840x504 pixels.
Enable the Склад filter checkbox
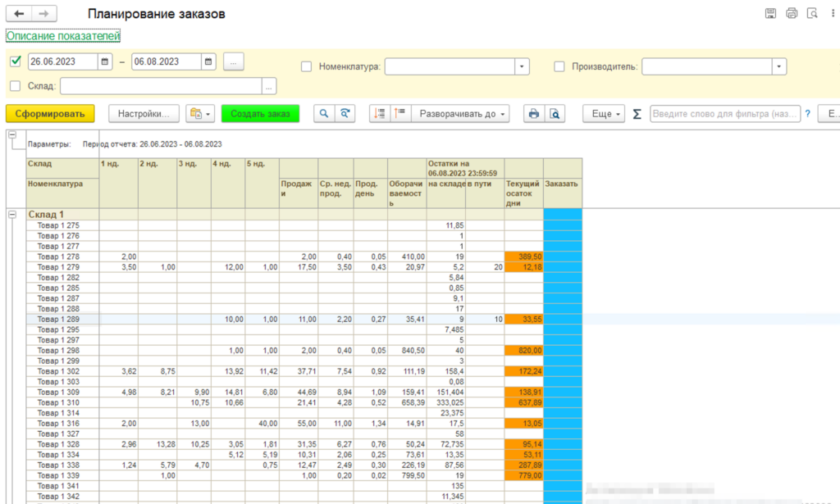(x=16, y=85)
